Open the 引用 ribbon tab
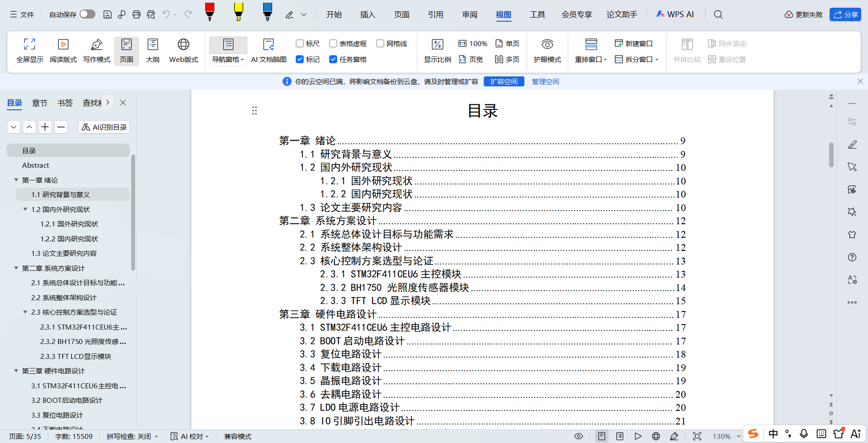Image resolution: width=868 pixels, height=443 pixels. (x=436, y=14)
